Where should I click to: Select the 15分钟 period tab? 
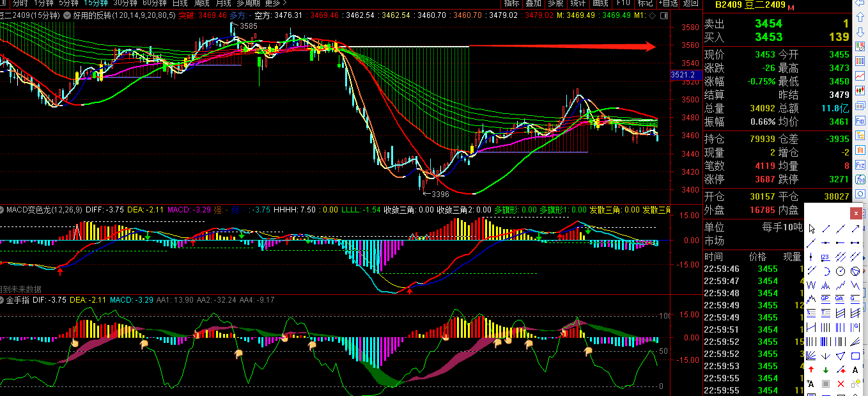pyautogui.click(x=96, y=3)
